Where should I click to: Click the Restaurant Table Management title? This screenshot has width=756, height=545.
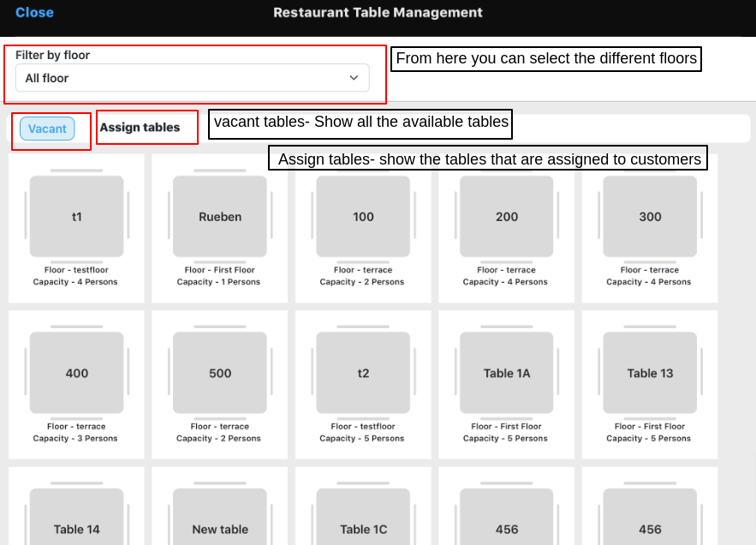click(x=378, y=13)
